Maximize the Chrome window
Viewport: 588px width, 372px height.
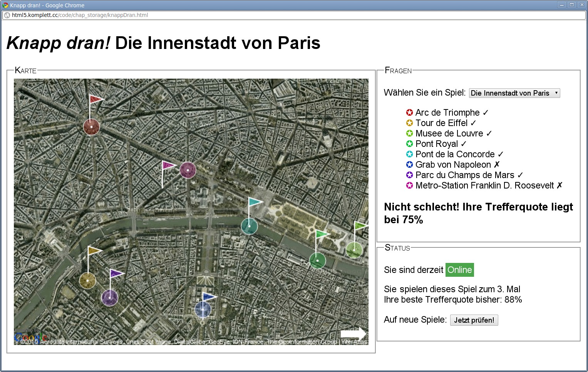pos(572,5)
